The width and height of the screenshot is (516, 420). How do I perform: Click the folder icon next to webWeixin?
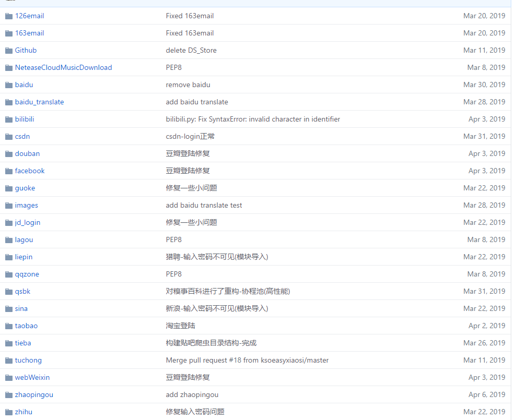point(8,377)
